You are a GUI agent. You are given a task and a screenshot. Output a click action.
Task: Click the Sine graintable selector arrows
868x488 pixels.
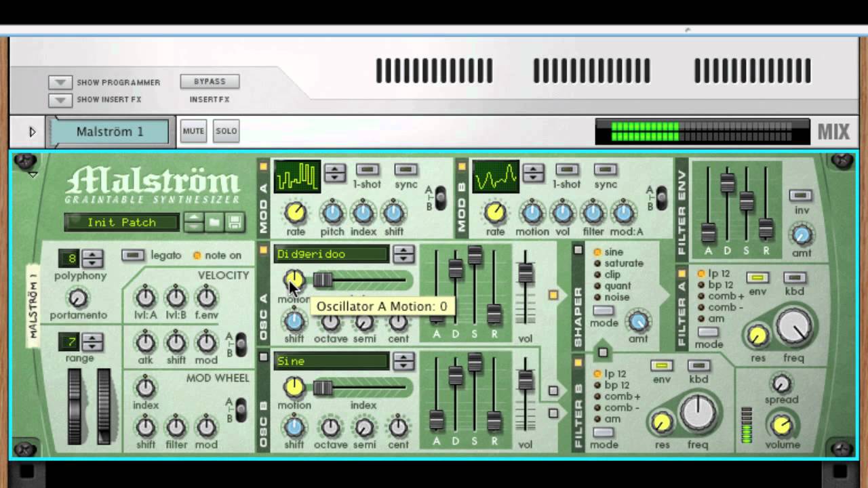(403, 361)
